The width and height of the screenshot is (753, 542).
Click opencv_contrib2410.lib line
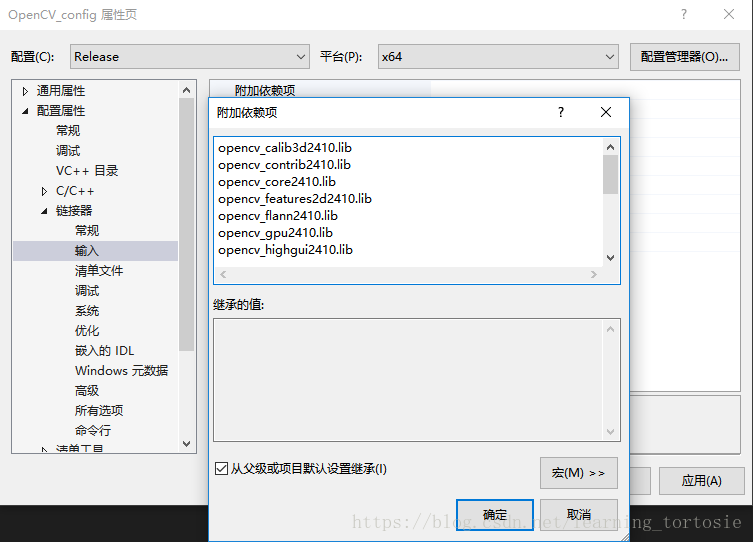(x=284, y=165)
